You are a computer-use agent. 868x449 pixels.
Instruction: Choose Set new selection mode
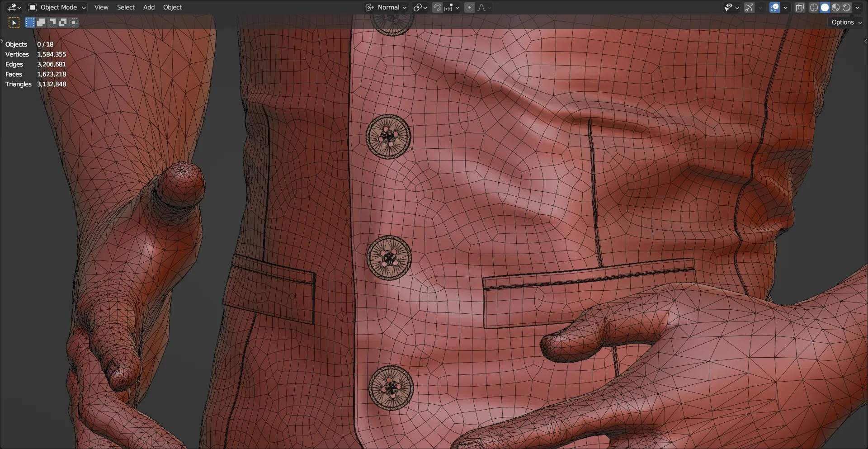[x=30, y=22]
